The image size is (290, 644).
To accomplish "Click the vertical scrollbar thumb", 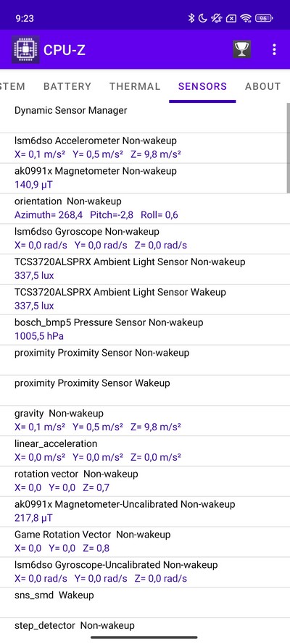I will (289, 148).
